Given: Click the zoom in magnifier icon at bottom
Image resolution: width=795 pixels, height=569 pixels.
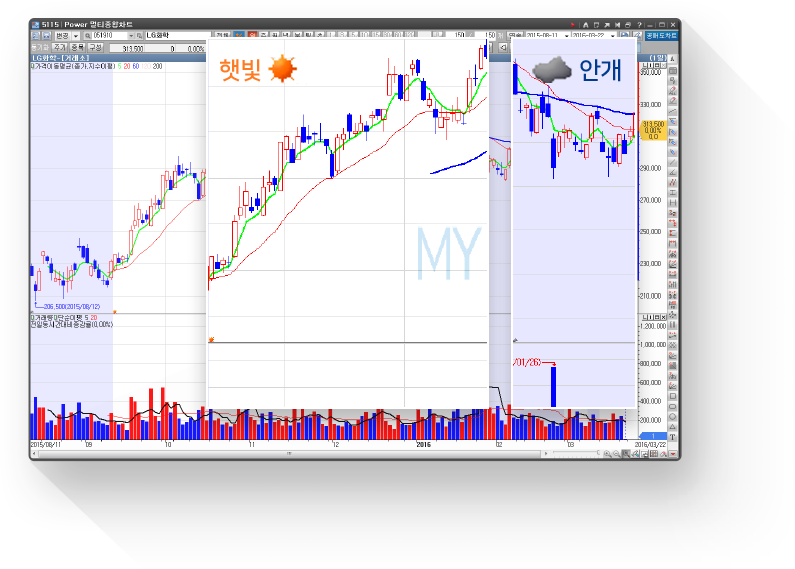Looking at the screenshot, I should (607, 454).
